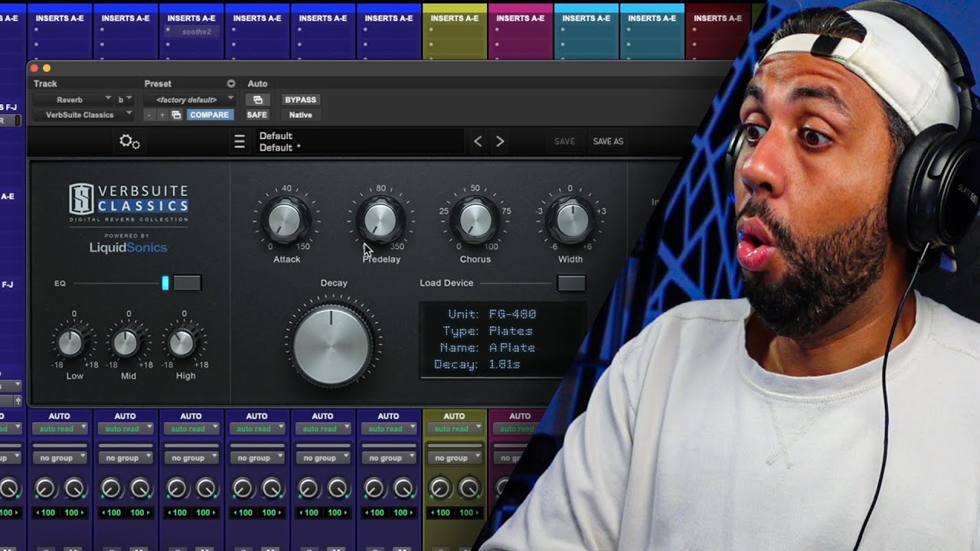Screen dimensions: 980x551
Task: Click the Preset label in plugin header
Action: [158, 83]
